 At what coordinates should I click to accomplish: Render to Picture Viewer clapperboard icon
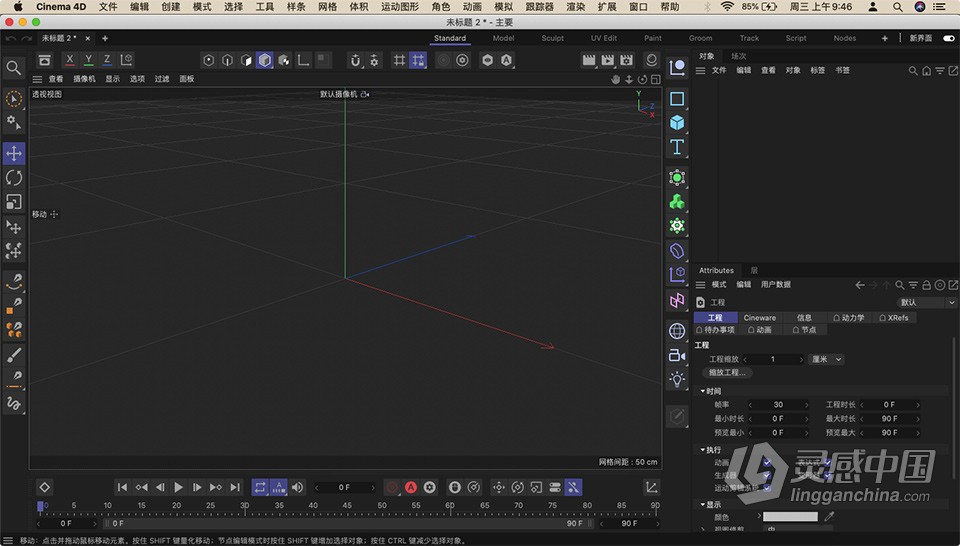607,60
